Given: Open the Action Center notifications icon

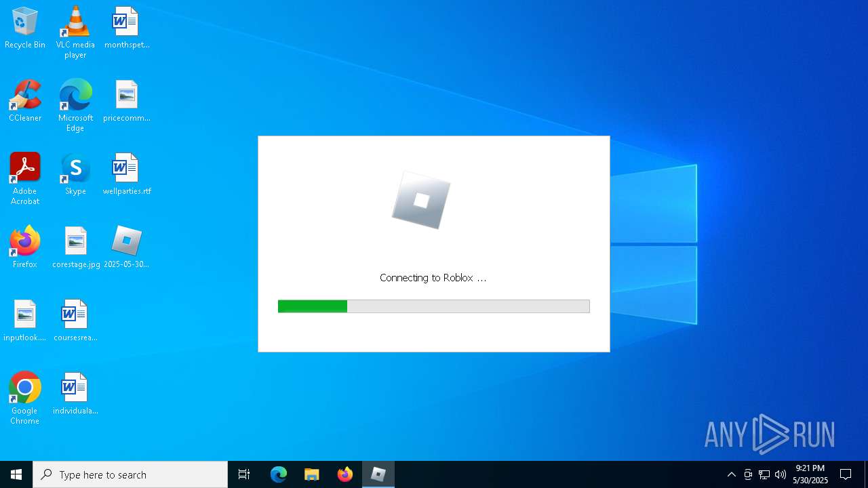Looking at the screenshot, I should pyautogui.click(x=846, y=474).
